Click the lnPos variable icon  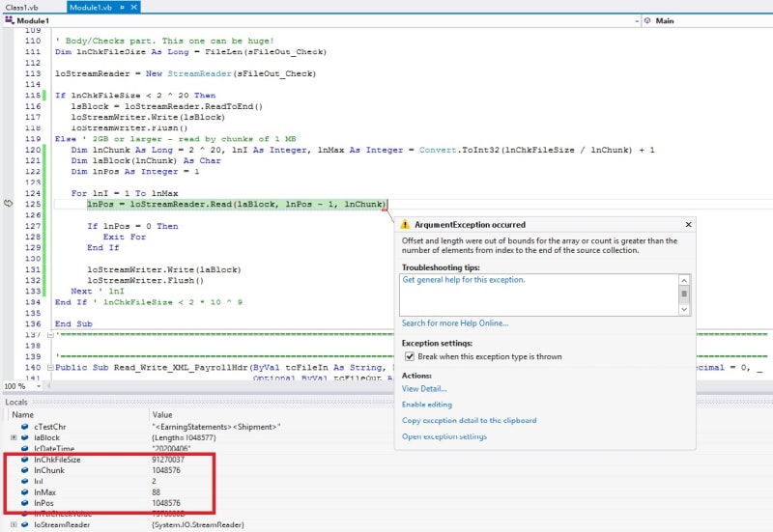[25, 503]
